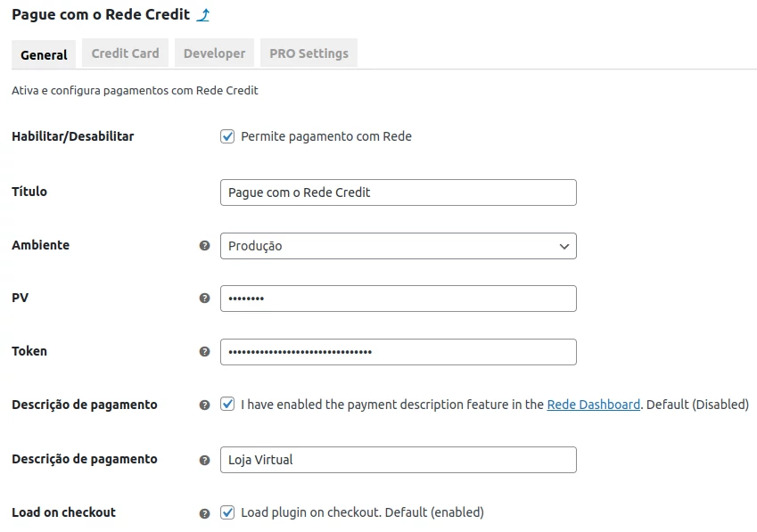757x532 pixels.
Task: Click the Título text field
Action: (x=398, y=192)
